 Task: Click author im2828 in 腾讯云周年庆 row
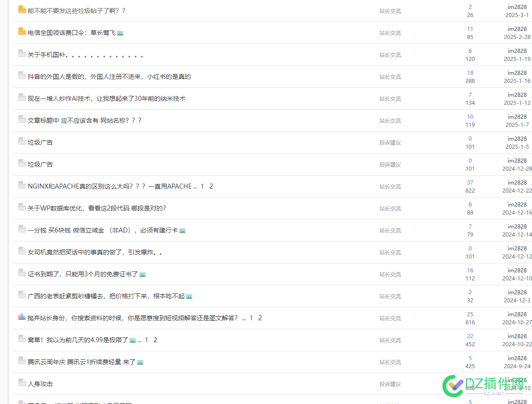coord(517,358)
